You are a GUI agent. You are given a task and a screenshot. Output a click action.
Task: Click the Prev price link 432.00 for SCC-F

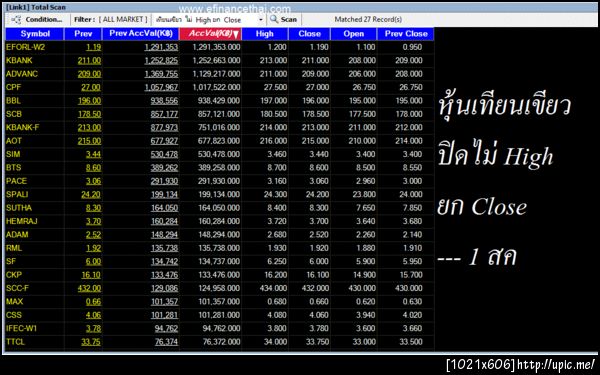90,288
